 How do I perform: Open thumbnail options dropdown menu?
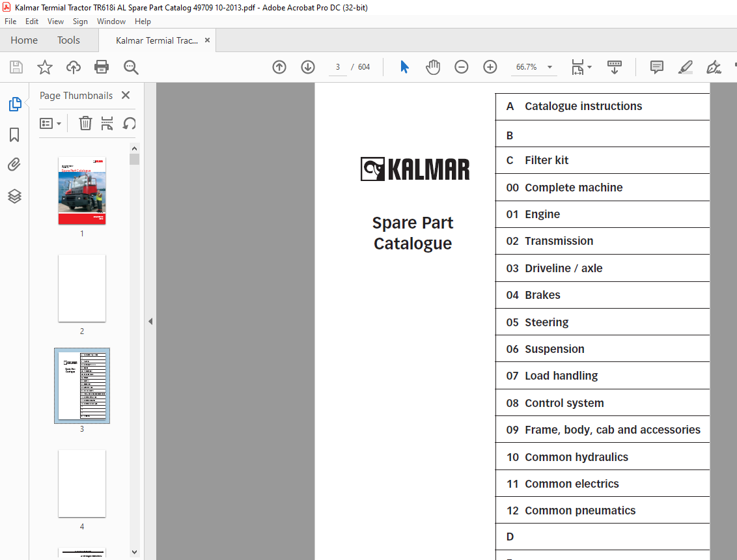click(50, 123)
